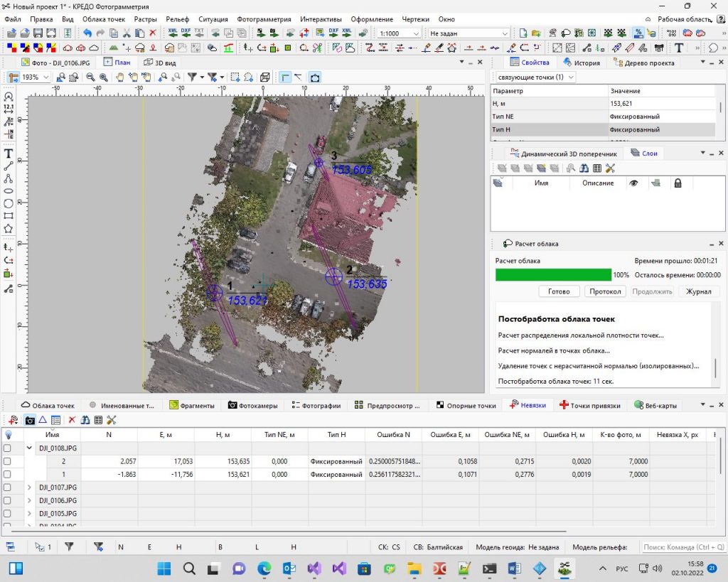Expand the DJI_0107.JPG group
Image resolution: width=728 pixels, height=582 pixels.
pos(29,487)
